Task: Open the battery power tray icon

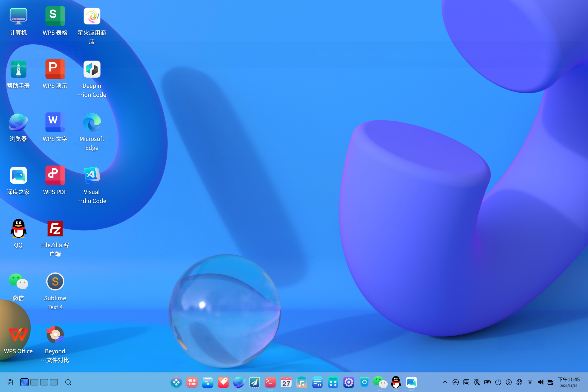Action: click(488, 382)
